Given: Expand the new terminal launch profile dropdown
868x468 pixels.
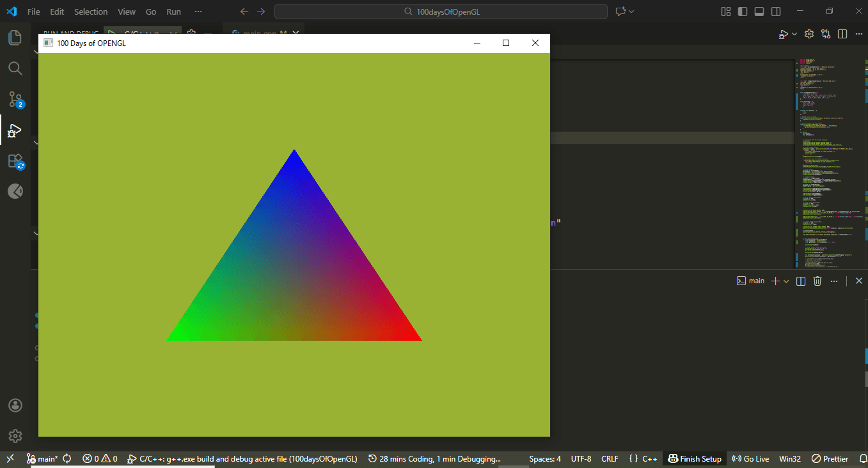Looking at the screenshot, I should pos(786,281).
